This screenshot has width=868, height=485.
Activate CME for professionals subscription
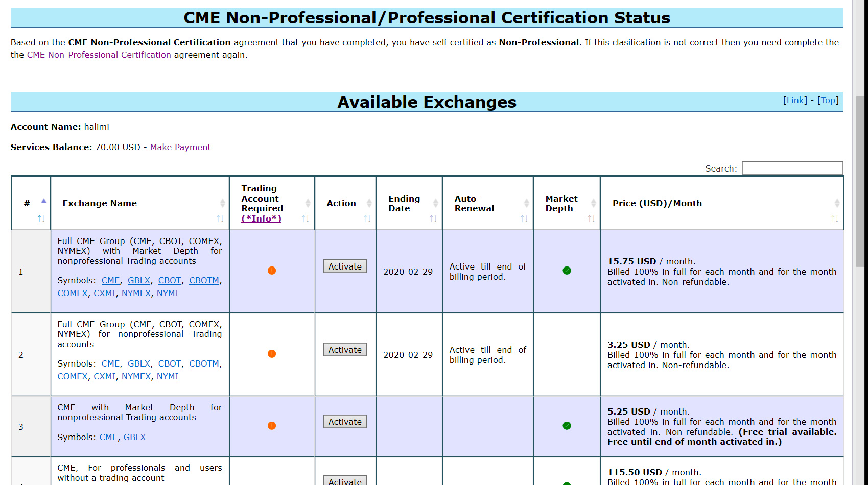pyautogui.click(x=345, y=481)
